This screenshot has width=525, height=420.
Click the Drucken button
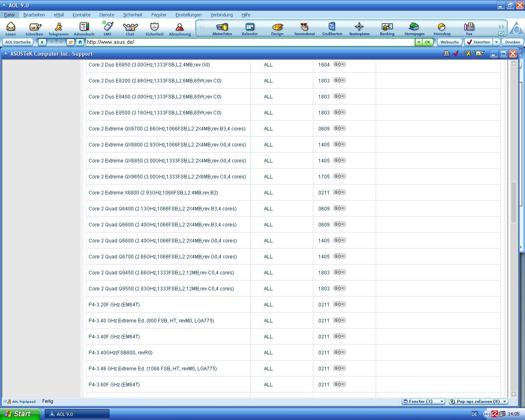point(512,42)
